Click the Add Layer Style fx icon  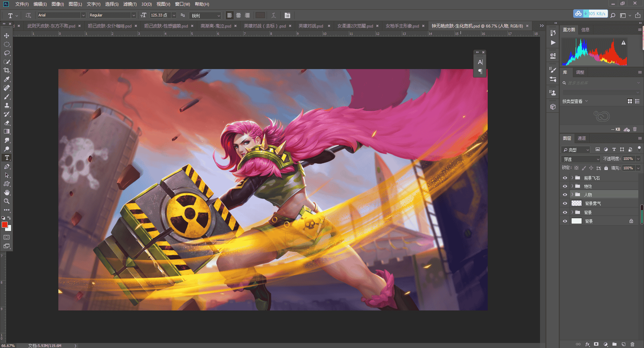[x=587, y=344]
